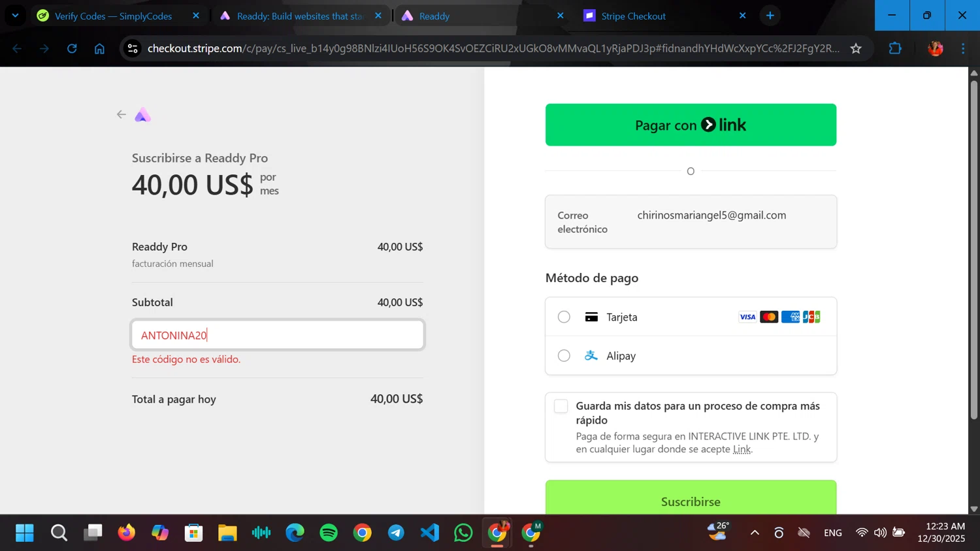Launch Firefox from taskbar
This screenshot has height=551, width=980.
point(126,533)
